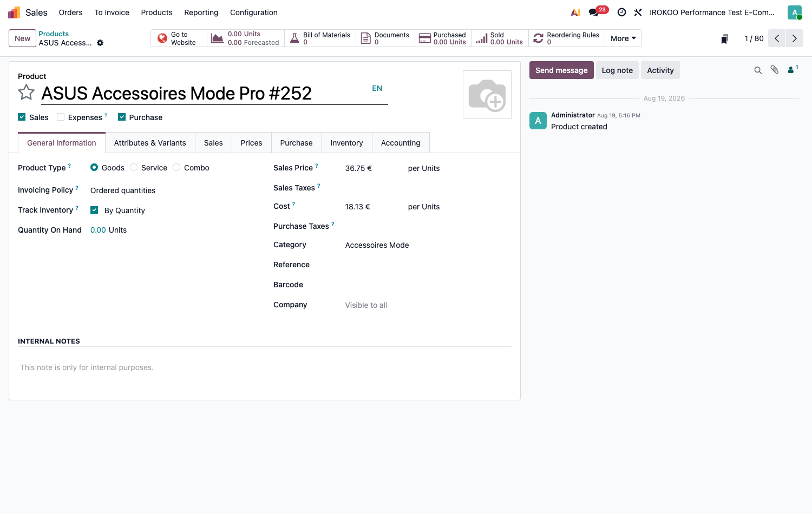
Task: Switch to the Accounting tab
Action: 401,143
